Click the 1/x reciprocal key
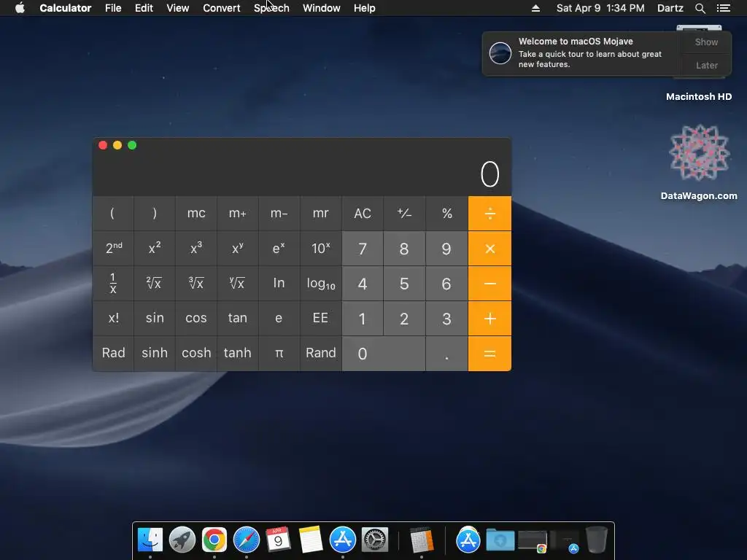Screen dimensions: 747x560 pos(113,284)
